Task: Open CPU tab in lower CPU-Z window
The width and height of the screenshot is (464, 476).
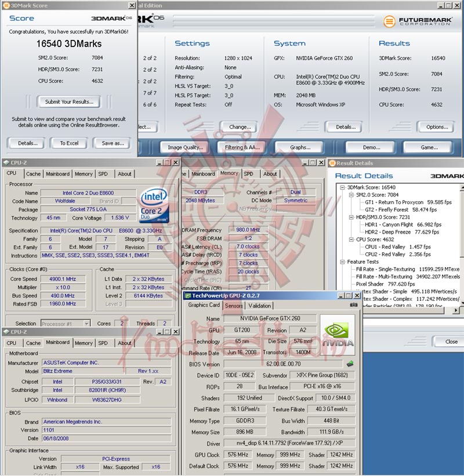Action: [x=12, y=343]
